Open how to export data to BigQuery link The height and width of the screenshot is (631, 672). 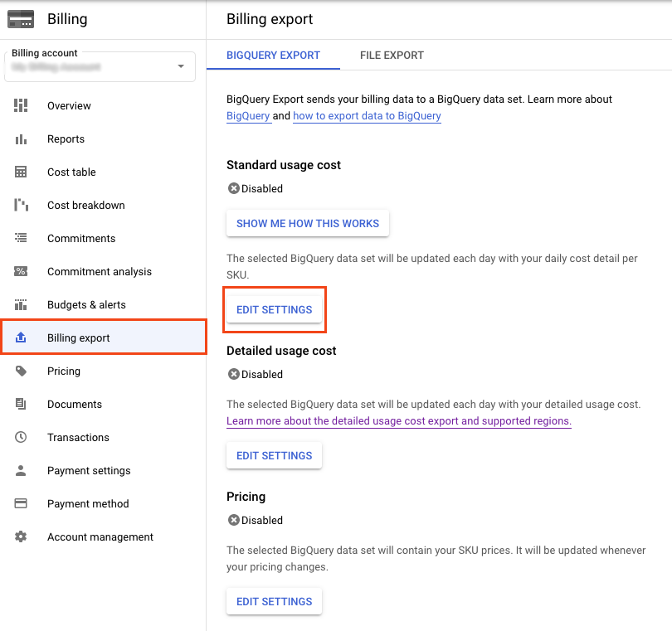pos(367,116)
